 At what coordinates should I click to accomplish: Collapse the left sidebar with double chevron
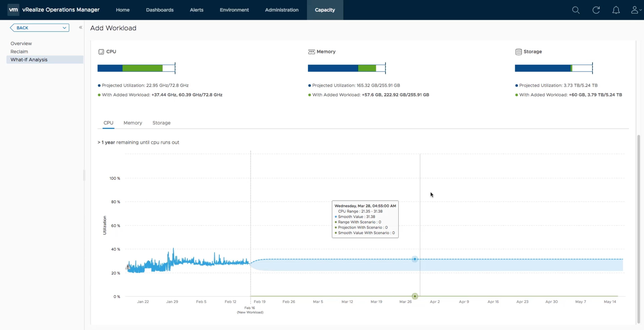(x=80, y=27)
